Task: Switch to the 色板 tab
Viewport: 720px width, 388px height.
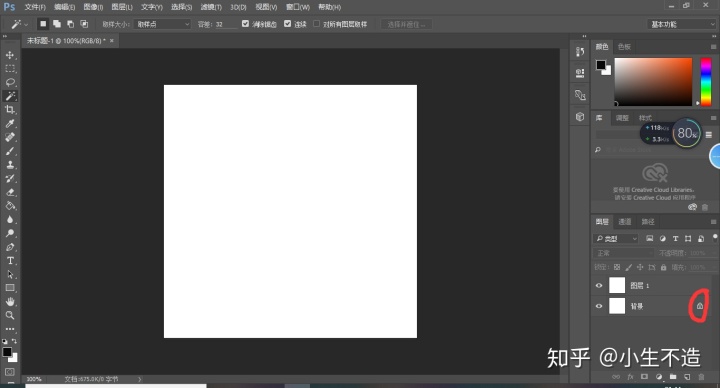Action: click(624, 47)
